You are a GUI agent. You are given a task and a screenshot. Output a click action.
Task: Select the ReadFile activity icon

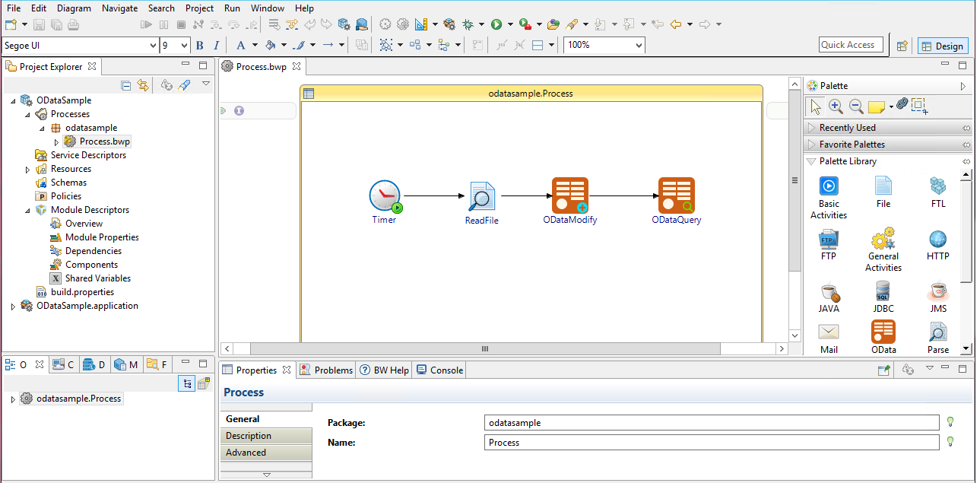click(481, 196)
